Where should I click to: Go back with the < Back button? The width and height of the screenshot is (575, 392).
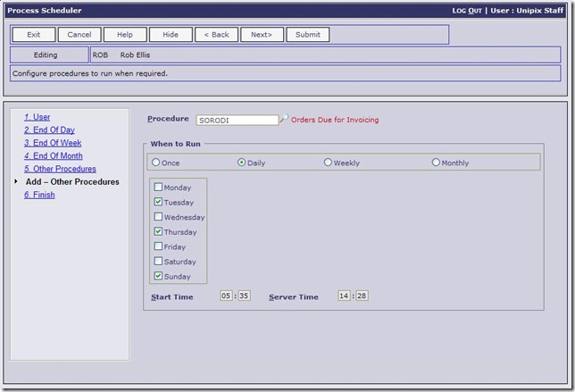[x=215, y=35]
